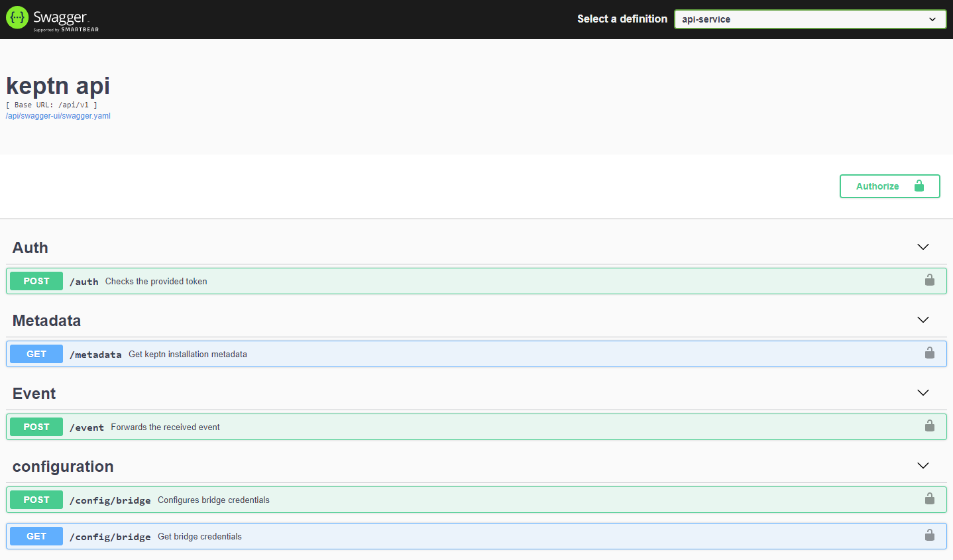Click 'Configures bridge credentials' description
The width and height of the screenshot is (953, 560).
(x=213, y=500)
